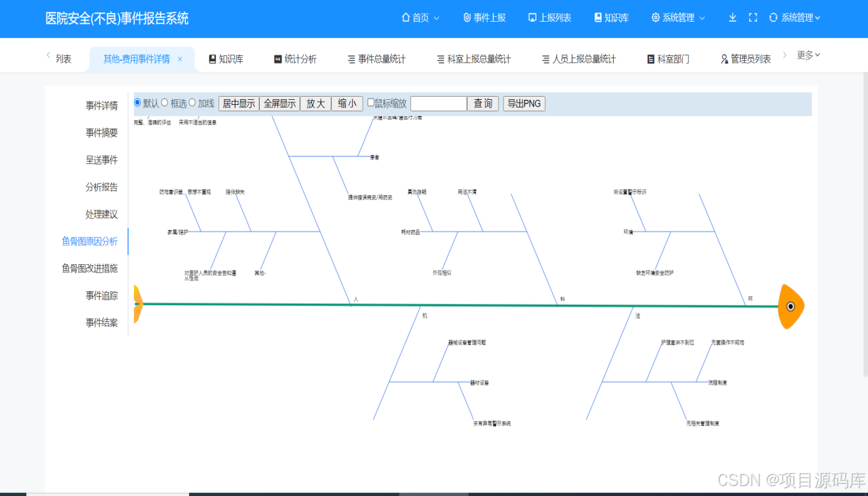Click the monitor icon beside 上报列表

pos(532,17)
